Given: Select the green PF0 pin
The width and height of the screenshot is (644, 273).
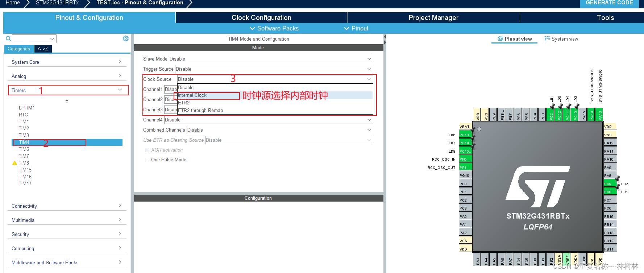Looking at the screenshot, I should coord(465,159).
